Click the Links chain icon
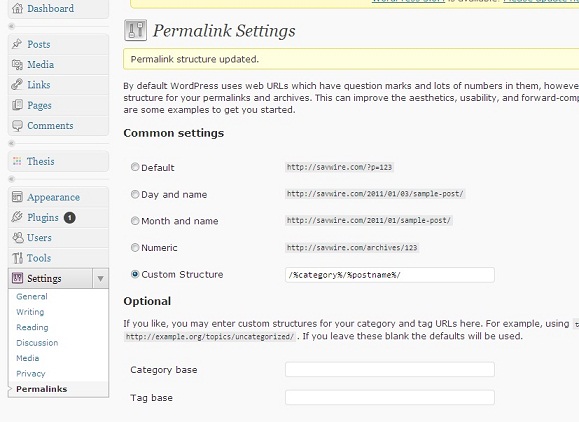Screen dimensions: 579x422 [17, 85]
